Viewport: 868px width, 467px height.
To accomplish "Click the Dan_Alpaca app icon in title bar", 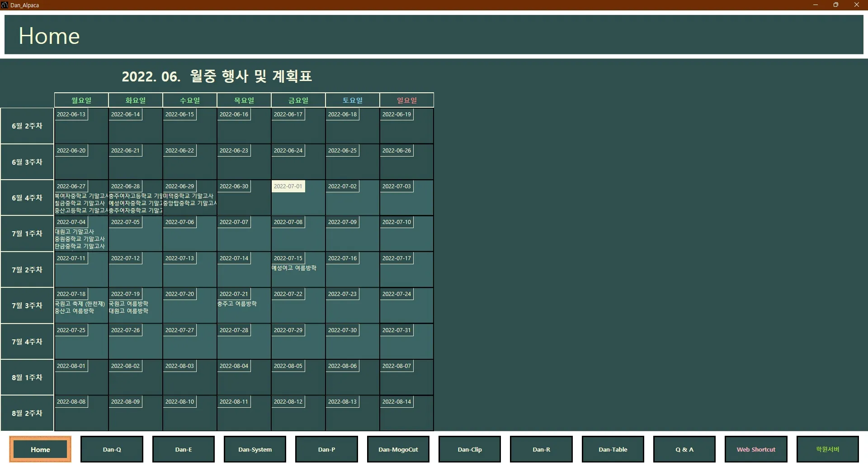I will click(x=5, y=5).
